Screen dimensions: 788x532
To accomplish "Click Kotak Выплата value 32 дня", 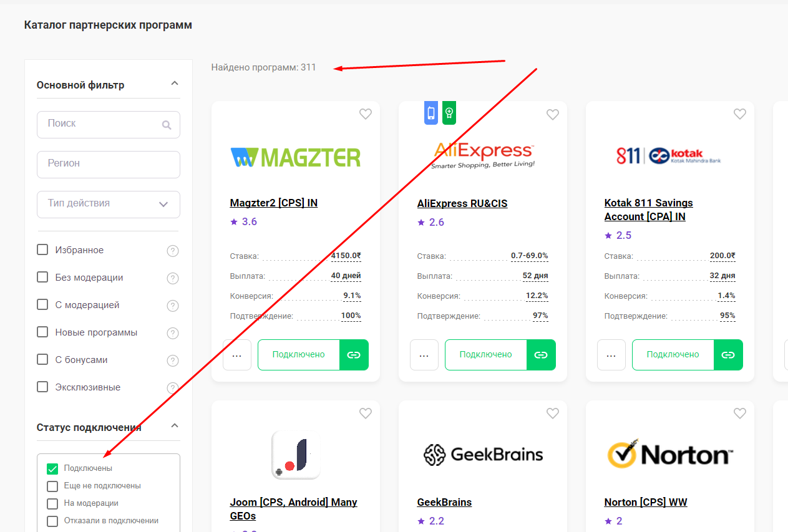I will (x=722, y=276).
